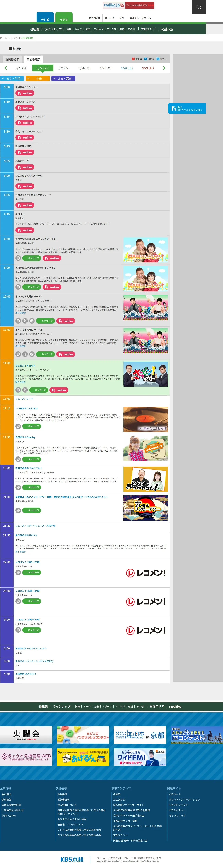This screenshot has width=223, height=868.
Task: Visit globe link for ま〜ぶる！火曜日 パート1
Action: 18,321
